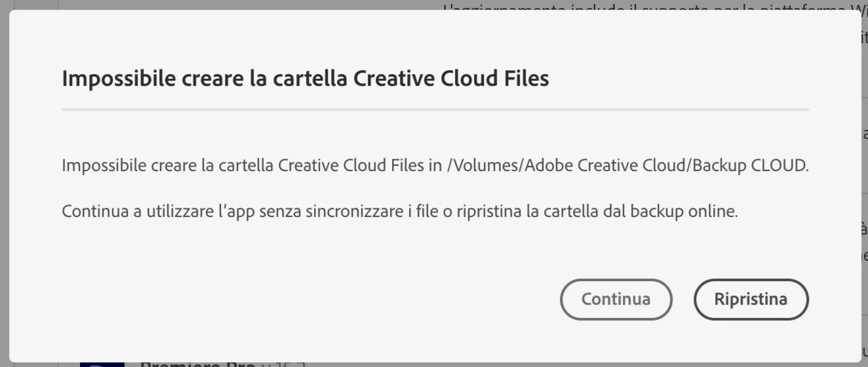This screenshot has height=367, width=868.
Task: Click the divider line under the title
Action: 435,109
